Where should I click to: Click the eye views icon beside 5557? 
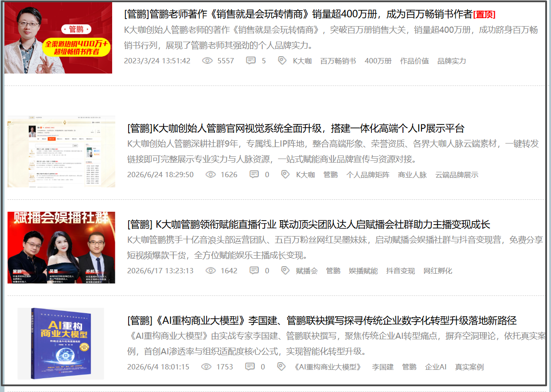click(x=207, y=61)
